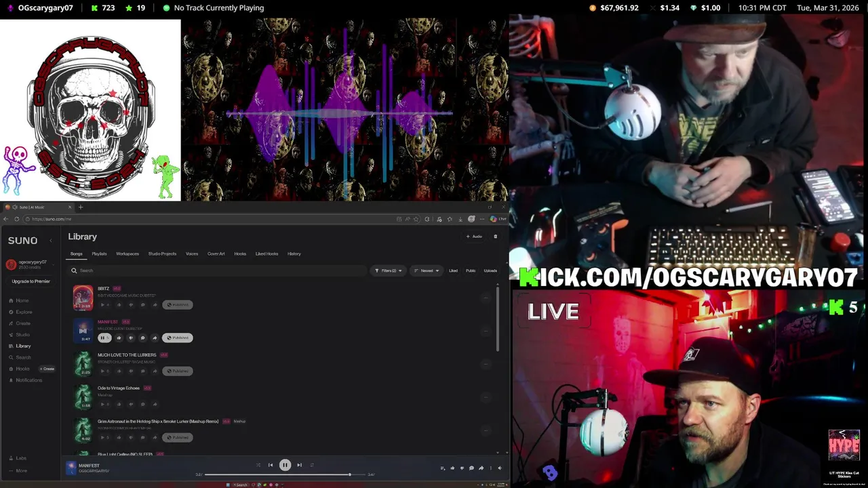Dislike current song in player bar

[462, 468]
